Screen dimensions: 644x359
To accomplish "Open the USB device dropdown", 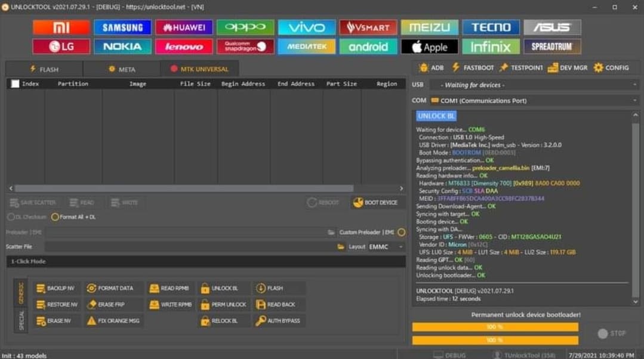I will pos(534,85).
